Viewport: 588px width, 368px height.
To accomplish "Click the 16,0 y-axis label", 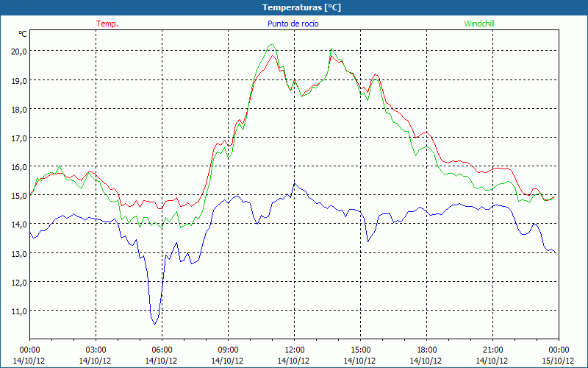I will 19,167.
